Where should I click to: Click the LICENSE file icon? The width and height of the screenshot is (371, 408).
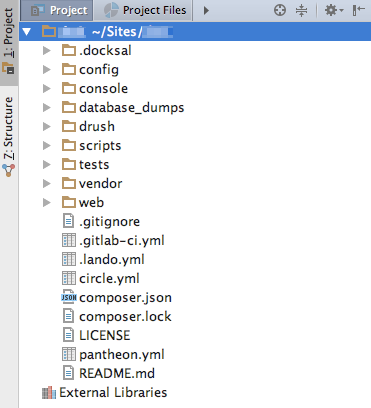68,335
